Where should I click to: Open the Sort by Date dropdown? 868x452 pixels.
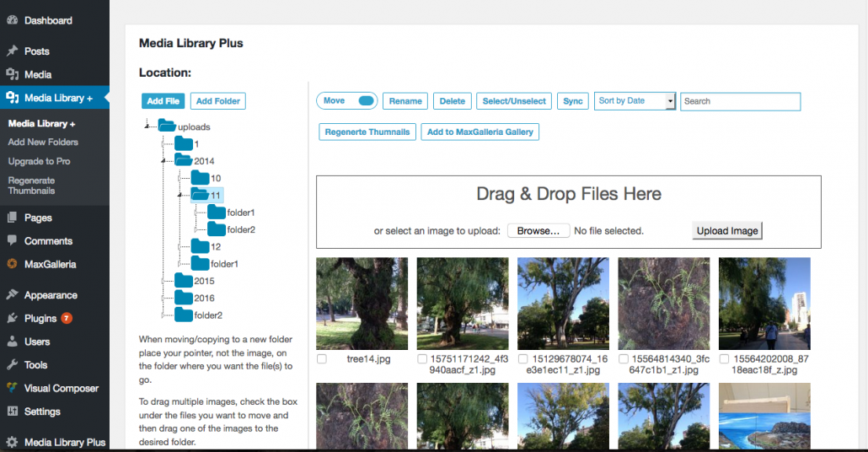click(x=635, y=101)
